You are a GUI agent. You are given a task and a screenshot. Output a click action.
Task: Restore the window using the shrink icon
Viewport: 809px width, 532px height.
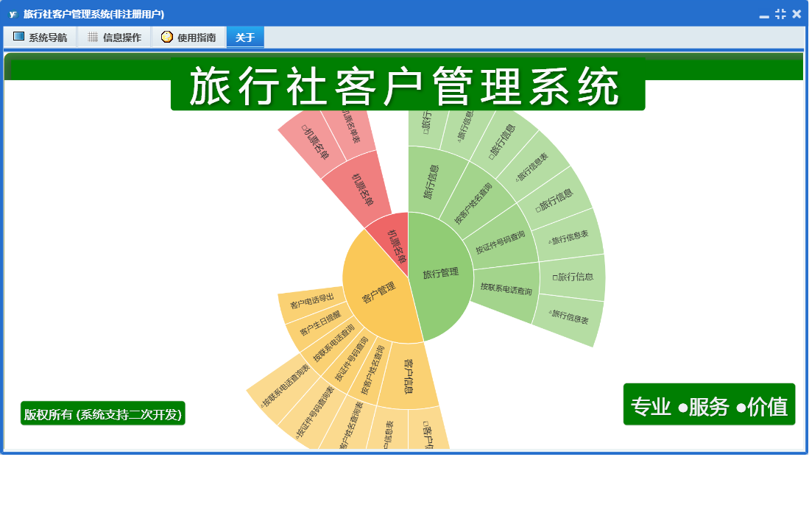tap(780, 14)
